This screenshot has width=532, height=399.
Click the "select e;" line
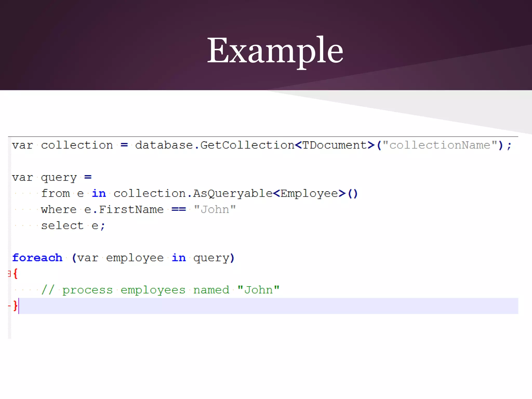coord(73,226)
